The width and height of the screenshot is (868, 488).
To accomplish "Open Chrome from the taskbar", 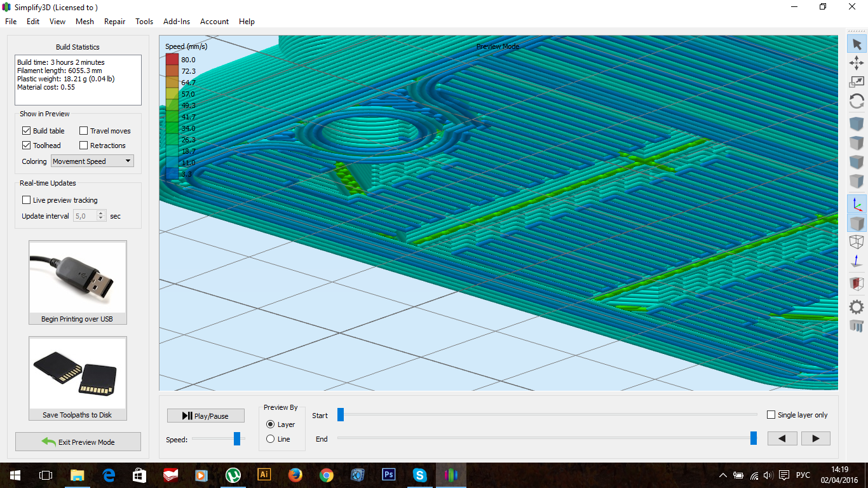I will pos(326,475).
